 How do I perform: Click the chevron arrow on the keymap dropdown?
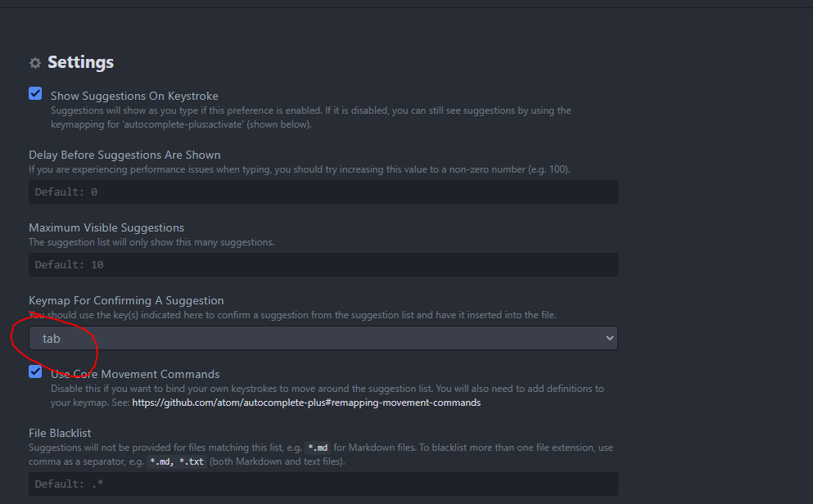(608, 338)
